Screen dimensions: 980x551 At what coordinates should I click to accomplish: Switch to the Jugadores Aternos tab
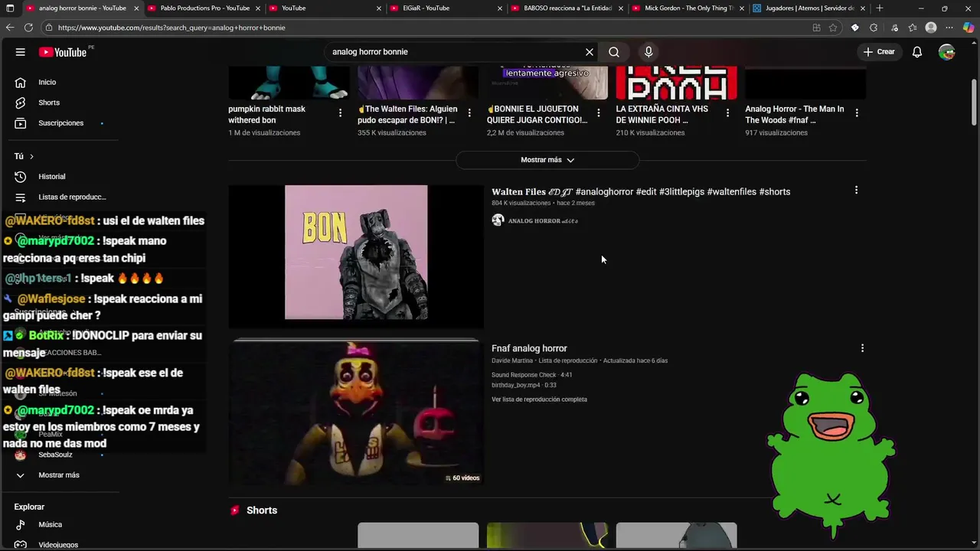[x=808, y=8]
